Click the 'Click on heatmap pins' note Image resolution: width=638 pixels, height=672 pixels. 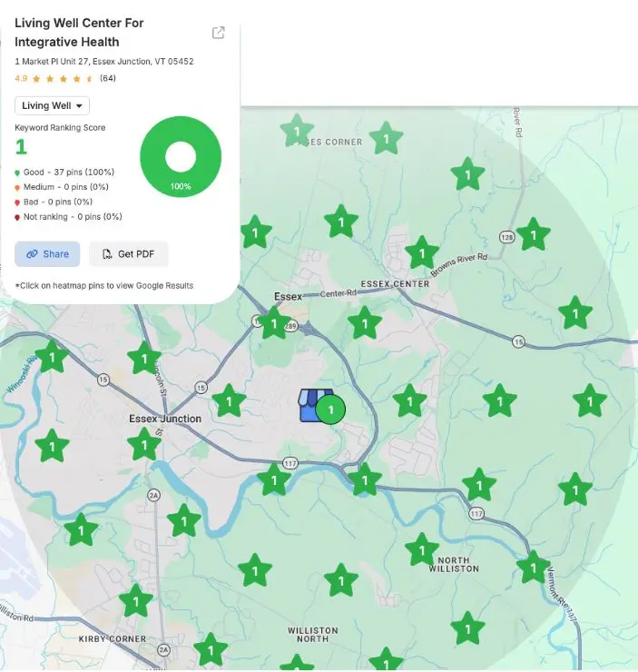tap(104, 285)
